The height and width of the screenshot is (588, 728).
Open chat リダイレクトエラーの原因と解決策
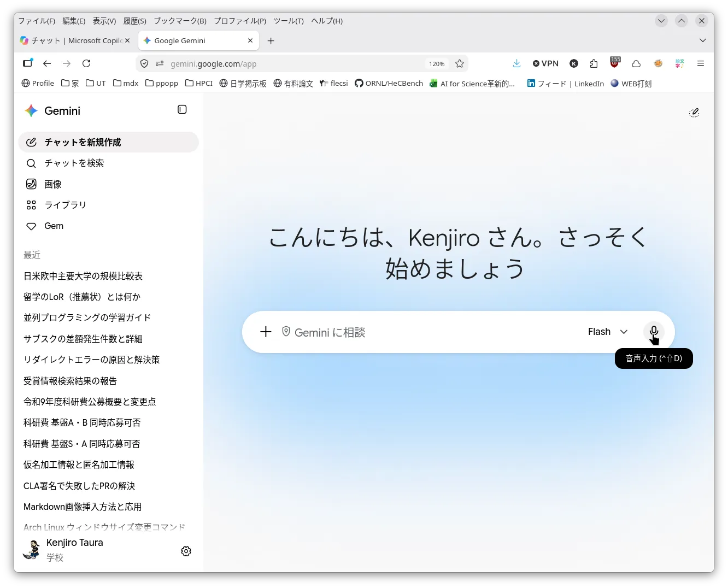(x=92, y=360)
